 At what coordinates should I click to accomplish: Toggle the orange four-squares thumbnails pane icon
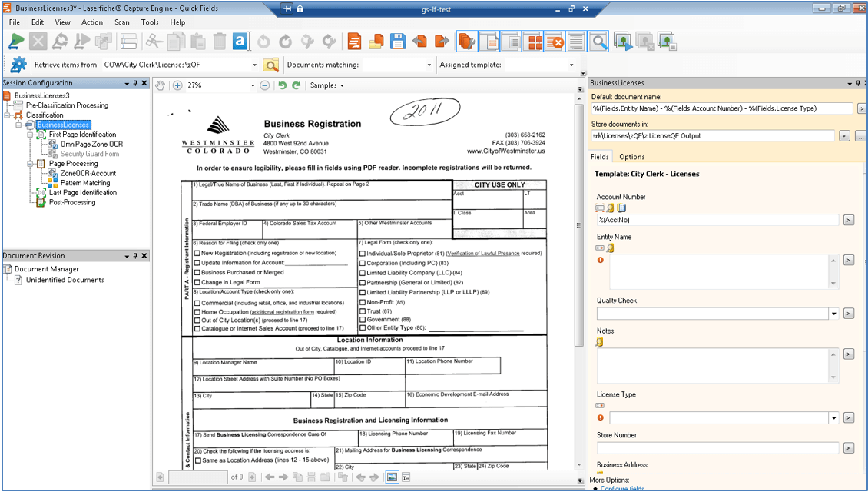[x=535, y=42]
